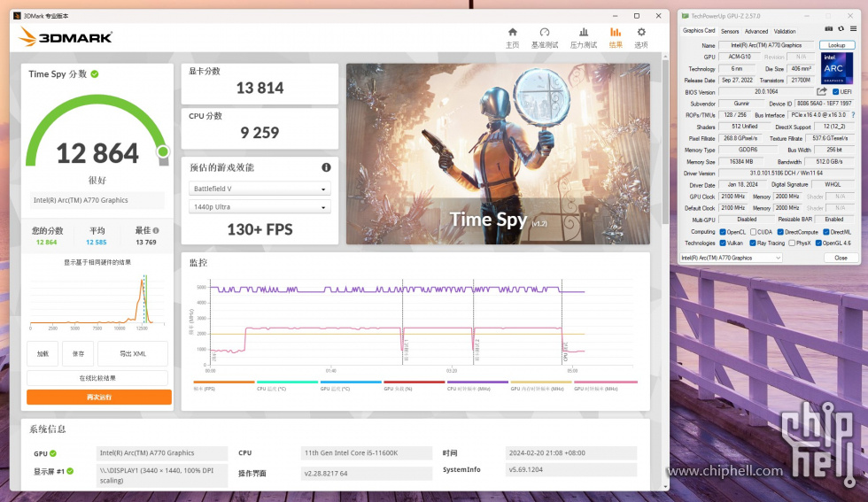The height and width of the screenshot is (502, 868).
Task: Click the orange frame rate (FPS) legend bar
Action: (223, 382)
